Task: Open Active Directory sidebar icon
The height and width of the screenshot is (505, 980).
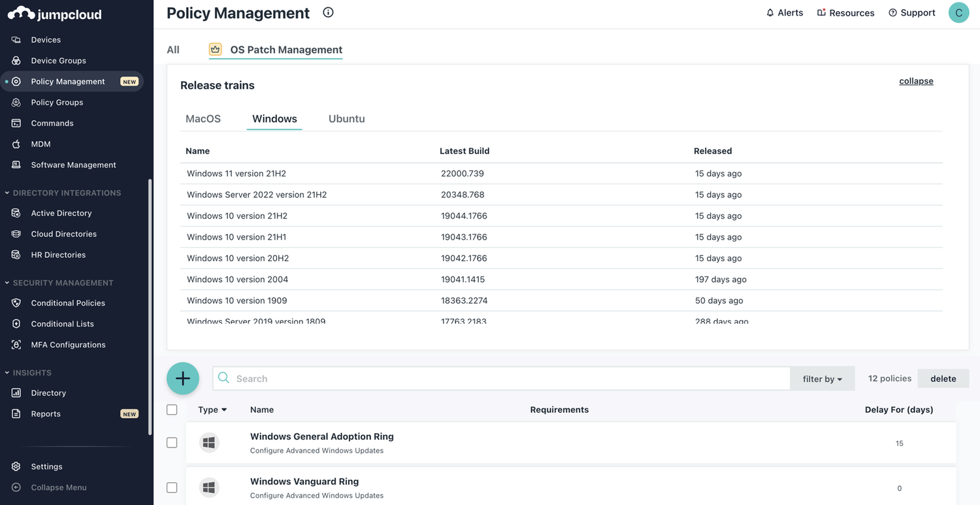Action: pos(16,213)
